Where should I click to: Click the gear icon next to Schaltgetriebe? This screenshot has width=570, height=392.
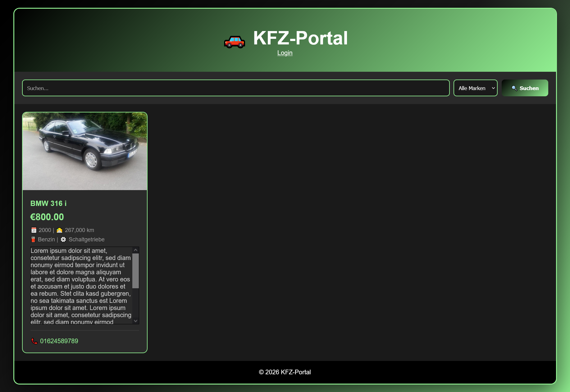[63, 239]
